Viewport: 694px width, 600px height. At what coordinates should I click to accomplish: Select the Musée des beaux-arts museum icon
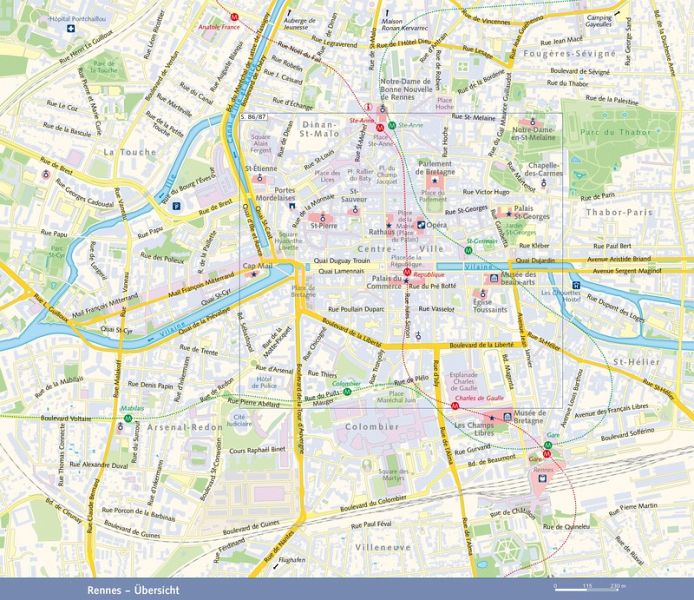[x=493, y=279]
